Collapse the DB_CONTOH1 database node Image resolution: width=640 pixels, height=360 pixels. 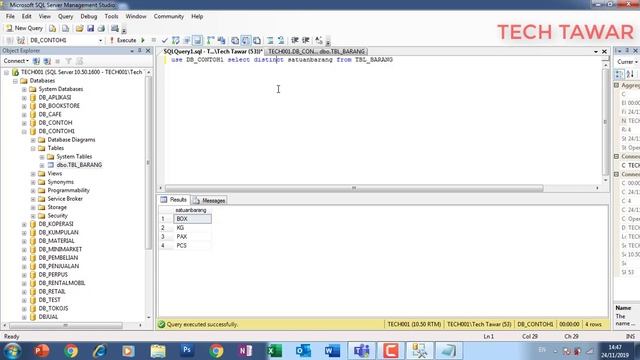tap(24, 131)
